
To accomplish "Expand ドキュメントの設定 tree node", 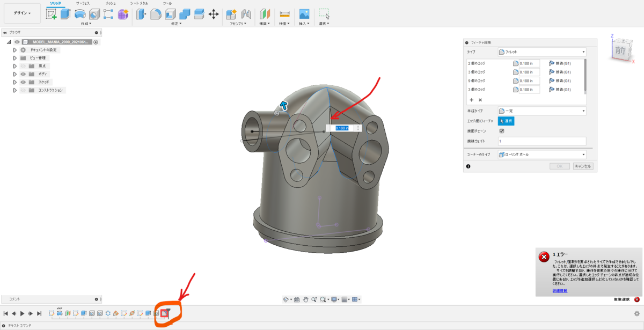I will pyautogui.click(x=15, y=50).
